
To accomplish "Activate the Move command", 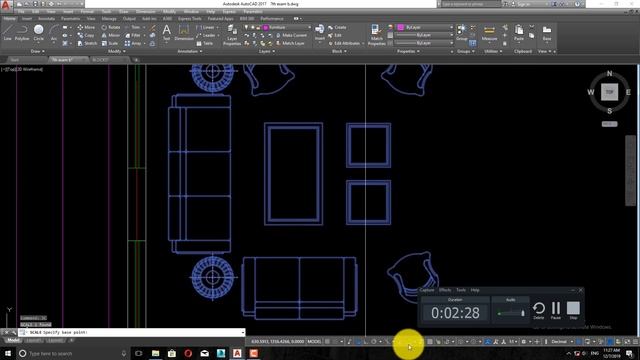I will tap(86, 27).
